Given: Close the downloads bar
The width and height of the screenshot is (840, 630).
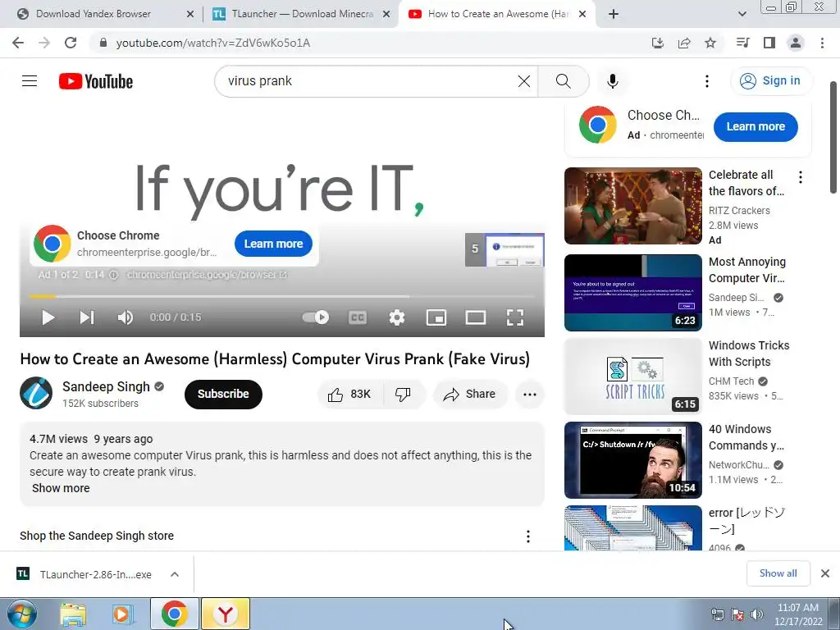Looking at the screenshot, I should [825, 573].
